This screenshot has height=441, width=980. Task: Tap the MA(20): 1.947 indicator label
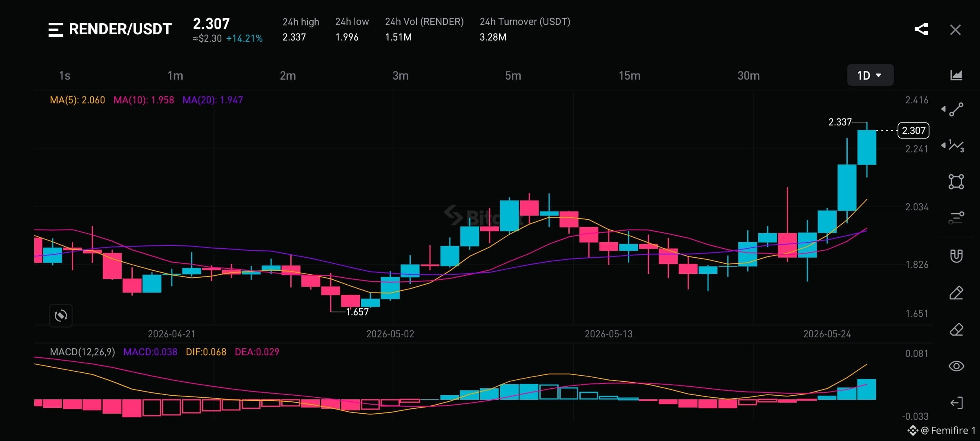click(213, 100)
